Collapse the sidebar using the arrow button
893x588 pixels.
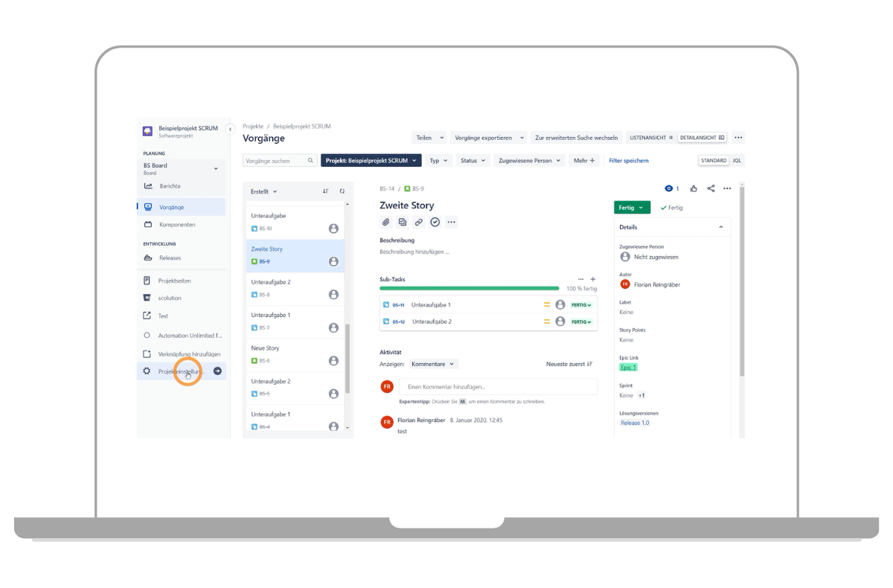[x=230, y=130]
